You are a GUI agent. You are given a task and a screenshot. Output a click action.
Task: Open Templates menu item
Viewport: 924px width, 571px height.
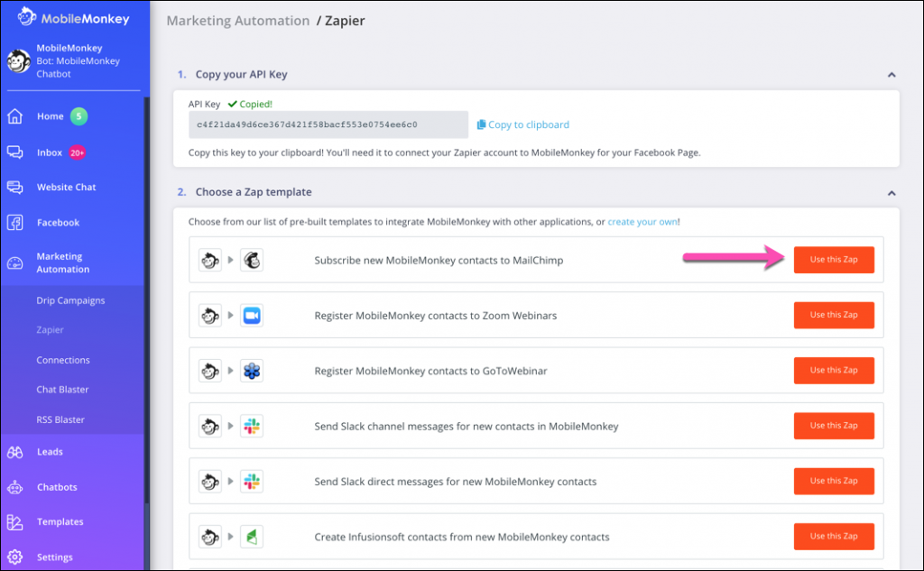[60, 522]
